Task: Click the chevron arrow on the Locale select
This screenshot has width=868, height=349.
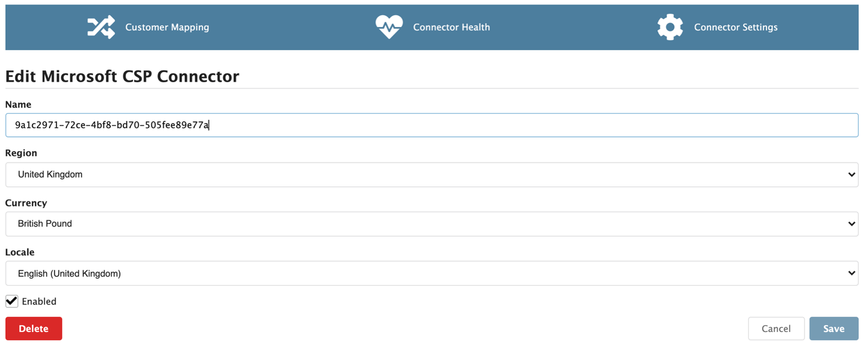Action: click(851, 274)
